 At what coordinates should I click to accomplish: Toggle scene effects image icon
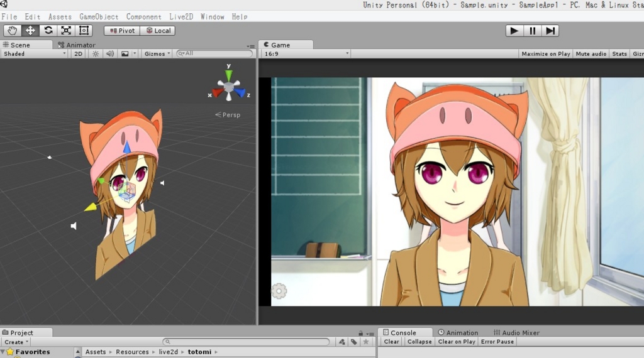125,54
